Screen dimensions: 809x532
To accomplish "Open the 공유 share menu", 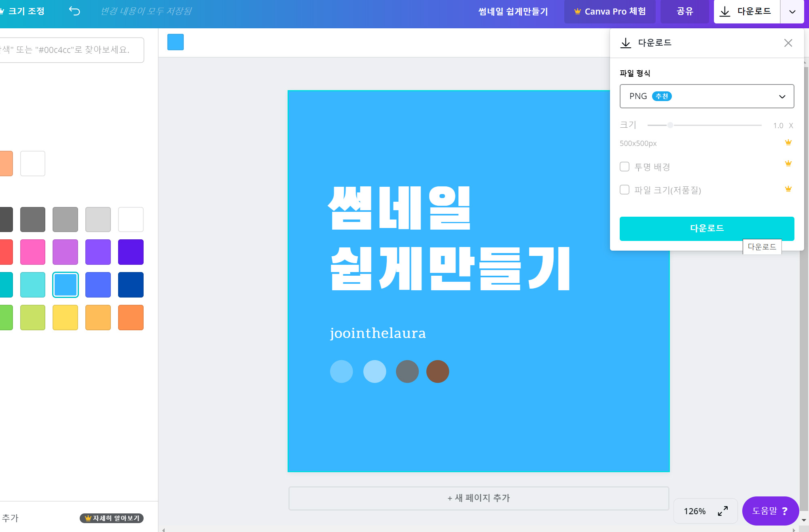I will tap(684, 11).
